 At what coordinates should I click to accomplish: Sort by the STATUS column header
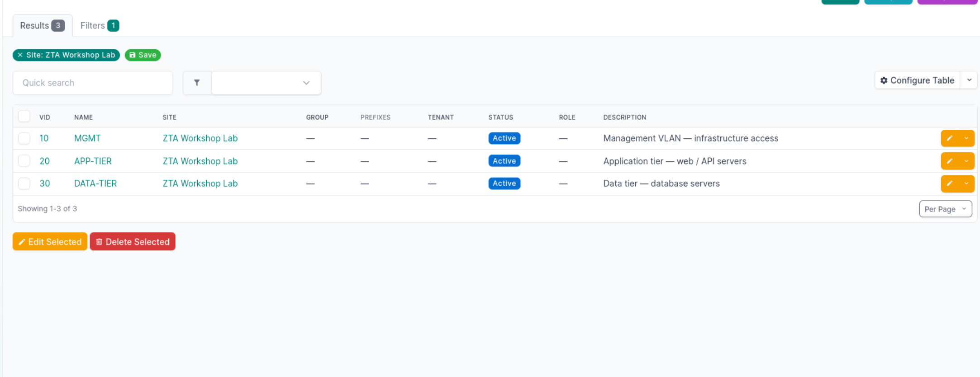coord(500,117)
